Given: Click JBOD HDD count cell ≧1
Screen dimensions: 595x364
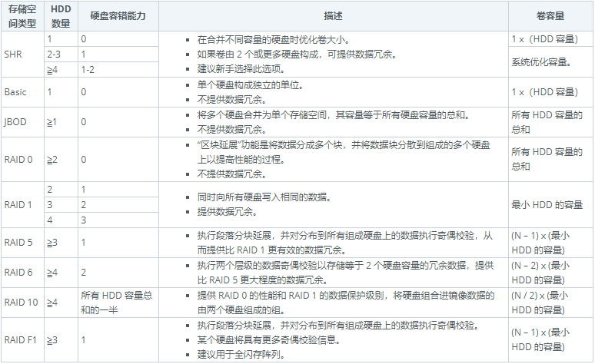Looking at the screenshot, I should point(61,122).
